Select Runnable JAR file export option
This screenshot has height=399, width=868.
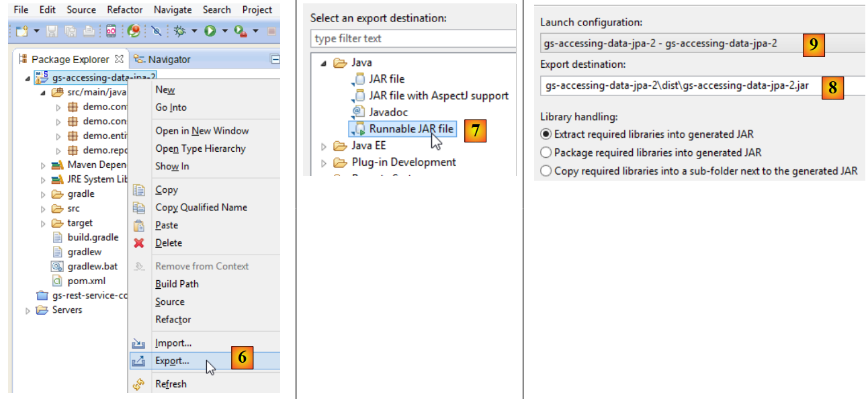[410, 128]
